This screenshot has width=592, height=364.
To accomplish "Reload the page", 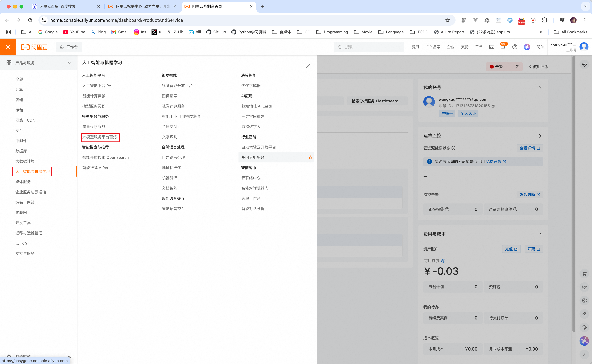I will pyautogui.click(x=30, y=20).
